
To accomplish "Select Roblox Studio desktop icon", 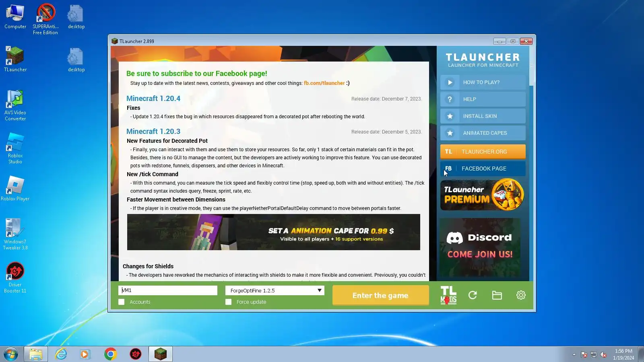I will coord(15,148).
